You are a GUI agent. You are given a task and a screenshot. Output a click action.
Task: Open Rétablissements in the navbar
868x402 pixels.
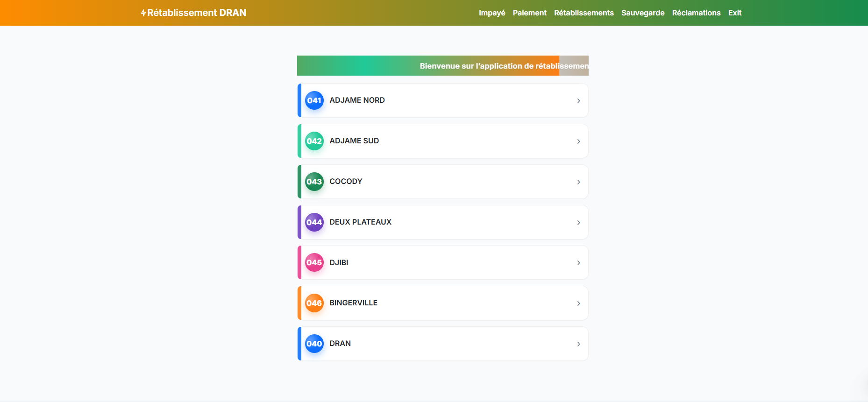click(x=583, y=13)
